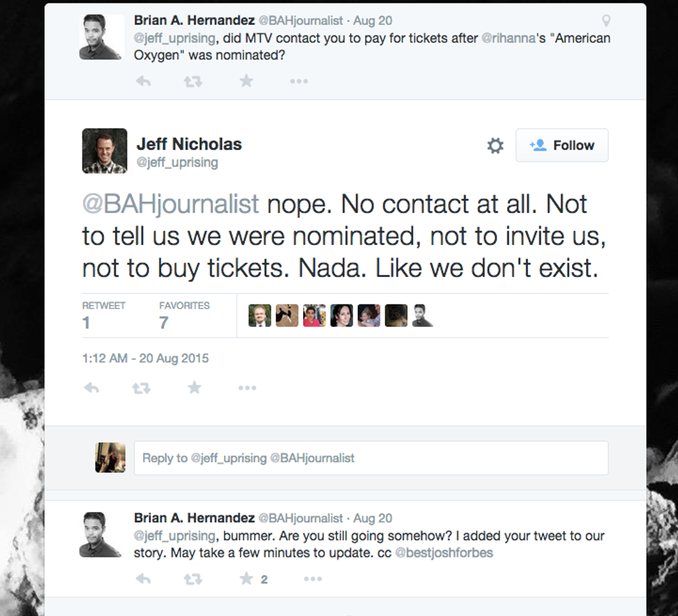The height and width of the screenshot is (616, 678).
Task: Open the gear settings menu for Jeff Nicholas
Action: point(495,145)
